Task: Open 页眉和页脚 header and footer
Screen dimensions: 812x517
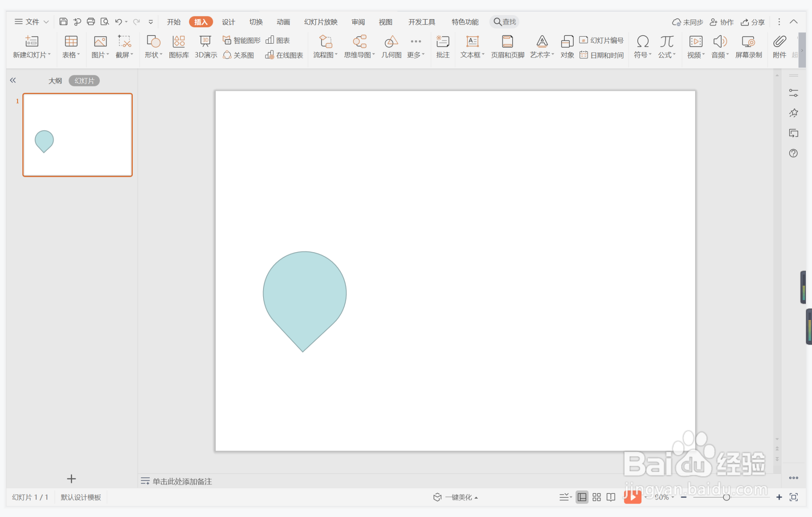Action: click(507, 46)
